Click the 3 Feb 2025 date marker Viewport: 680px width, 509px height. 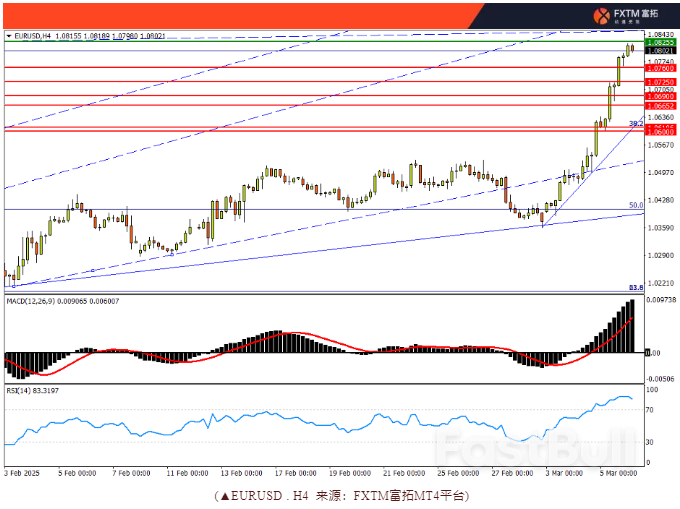[x=23, y=473]
